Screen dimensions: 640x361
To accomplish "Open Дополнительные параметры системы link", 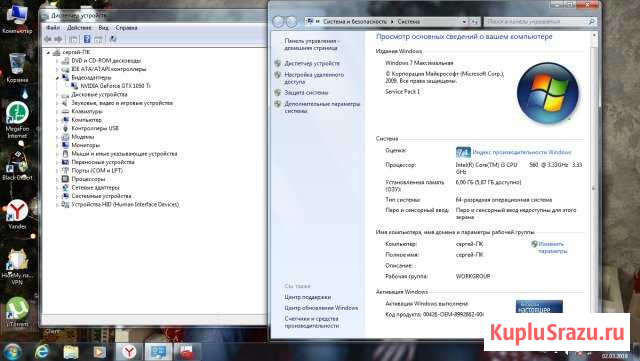I will pos(322,107).
